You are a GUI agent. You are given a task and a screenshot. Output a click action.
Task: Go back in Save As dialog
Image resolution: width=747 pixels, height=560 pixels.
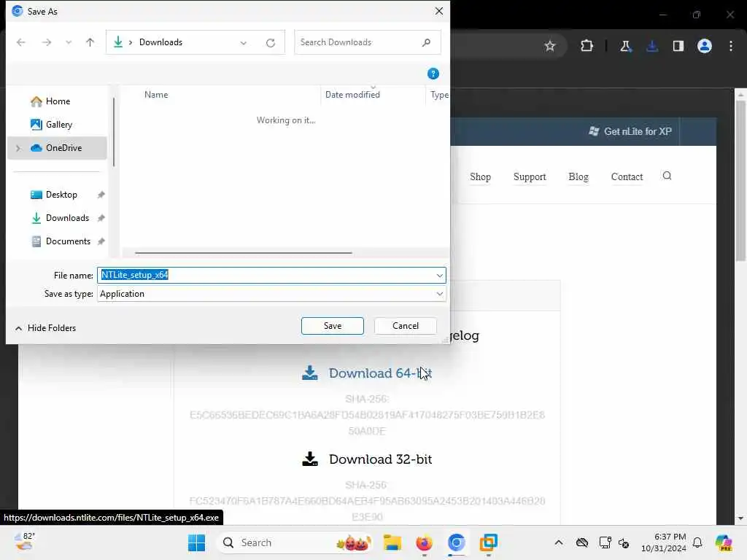[x=21, y=42]
